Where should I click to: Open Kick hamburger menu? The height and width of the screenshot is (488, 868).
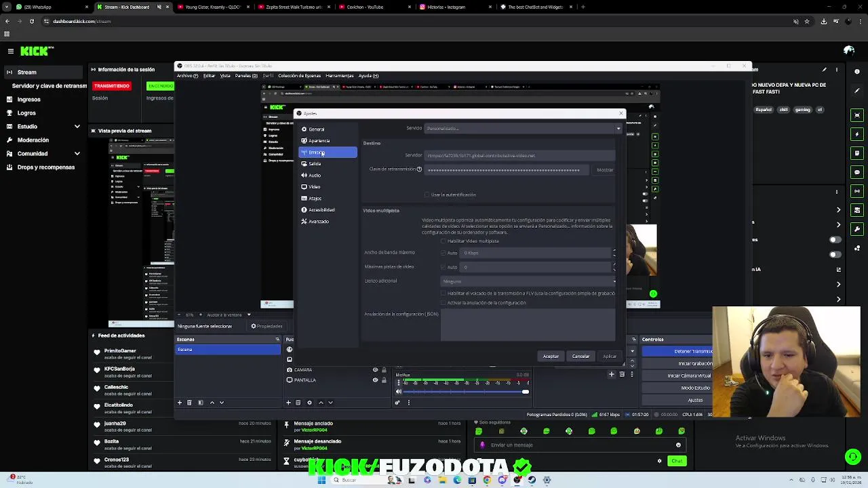(10, 51)
